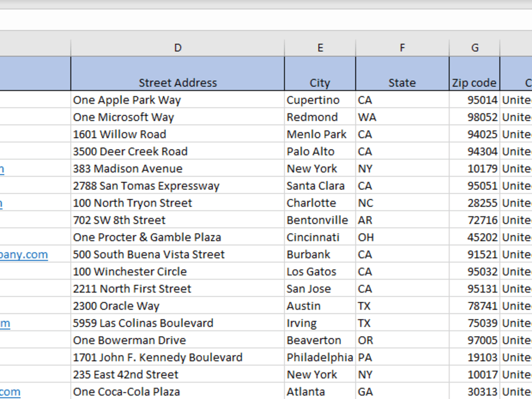
Task: Select cell 1601 Willow Road
Action: [178, 134]
